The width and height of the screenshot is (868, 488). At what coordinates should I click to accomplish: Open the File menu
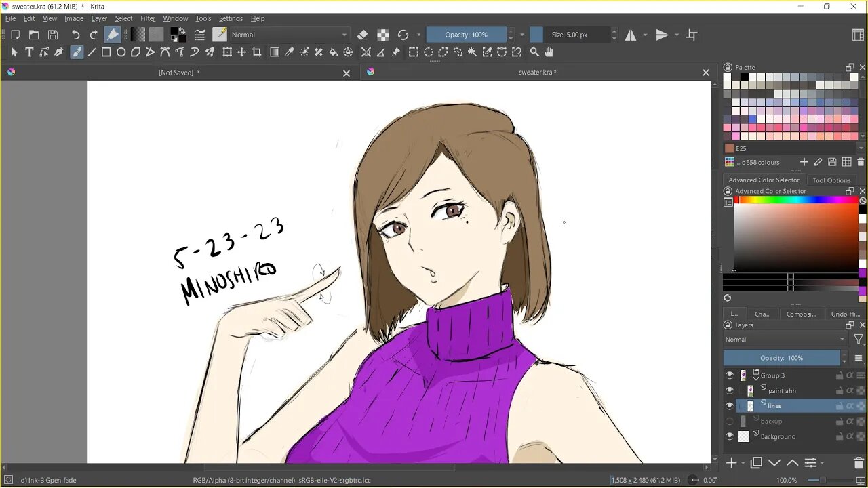(x=11, y=18)
